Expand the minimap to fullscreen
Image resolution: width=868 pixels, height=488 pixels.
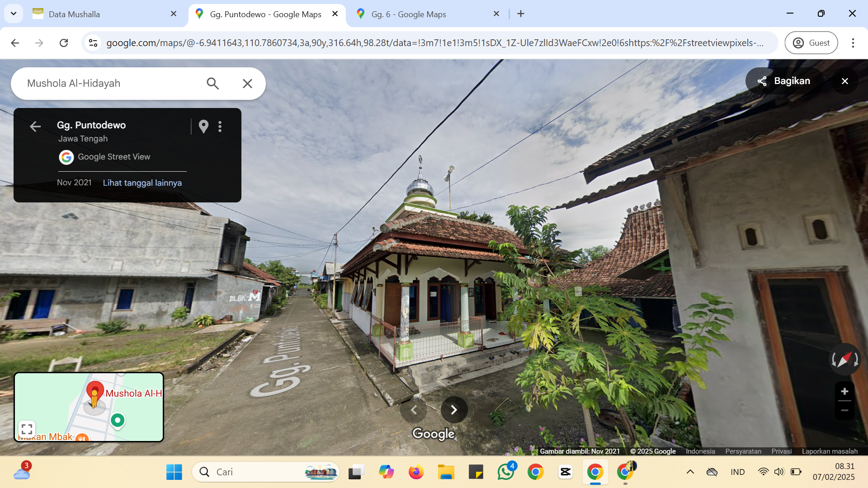click(x=27, y=429)
